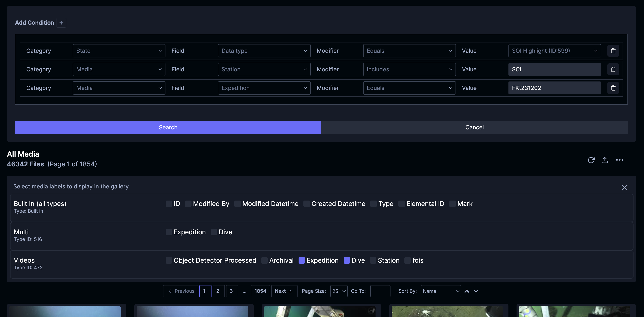The image size is (644, 317).
Task: Open the three-dots more options menu
Action: pyautogui.click(x=620, y=160)
